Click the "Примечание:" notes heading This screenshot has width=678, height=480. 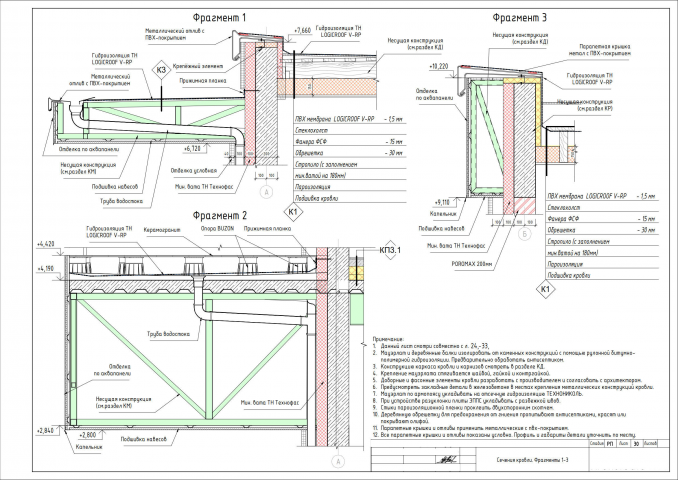tap(388, 339)
